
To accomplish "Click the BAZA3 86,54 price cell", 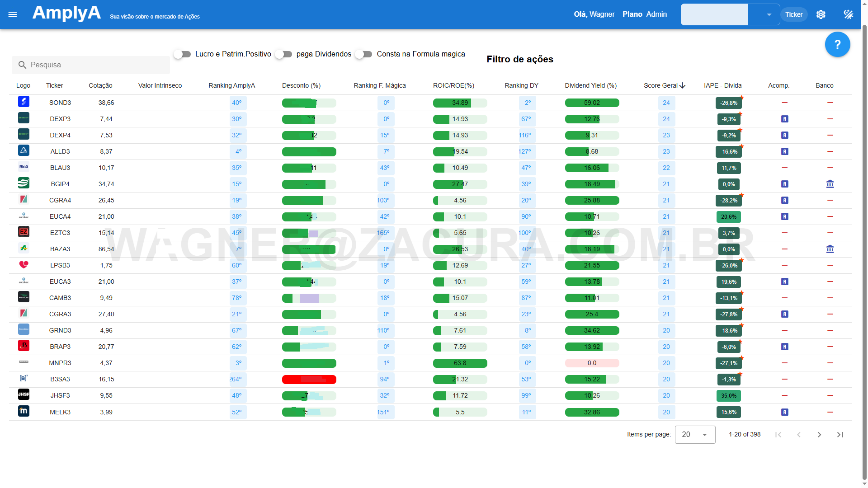I will click(106, 249).
